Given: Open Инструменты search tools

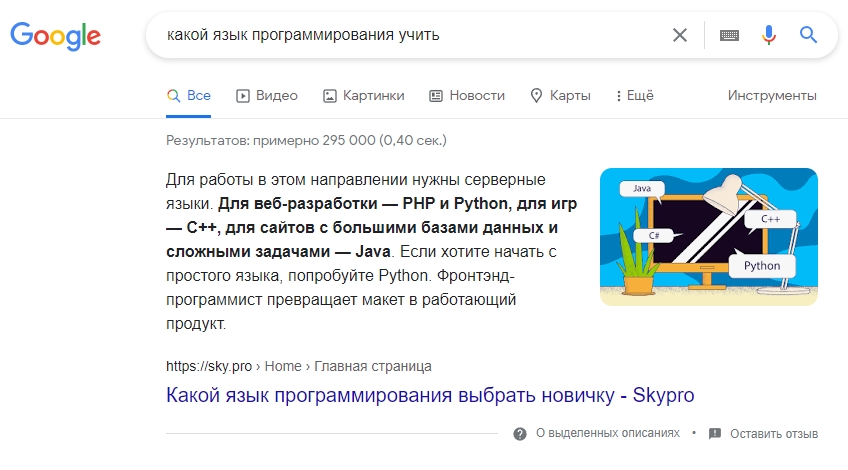Looking at the screenshot, I should [772, 96].
